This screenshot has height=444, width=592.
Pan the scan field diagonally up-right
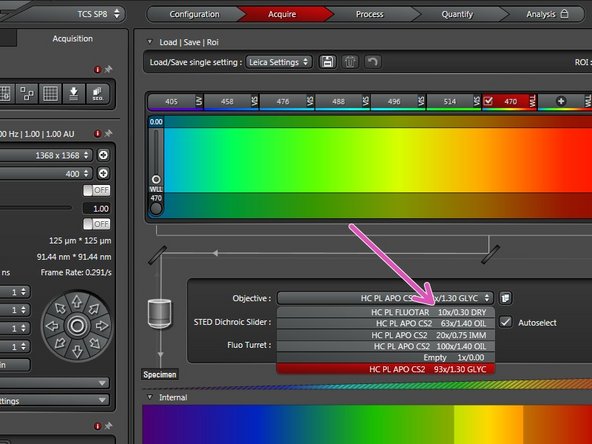coord(94,308)
